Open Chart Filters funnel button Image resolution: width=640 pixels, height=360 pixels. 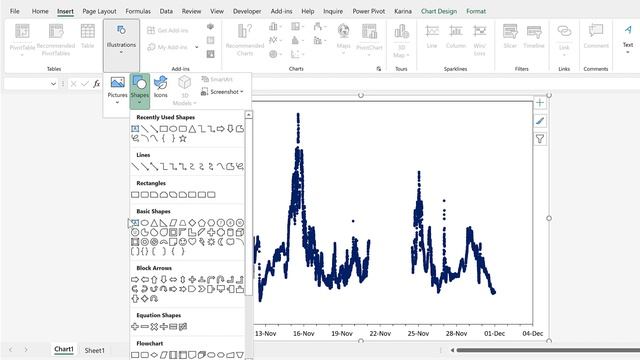coord(540,139)
